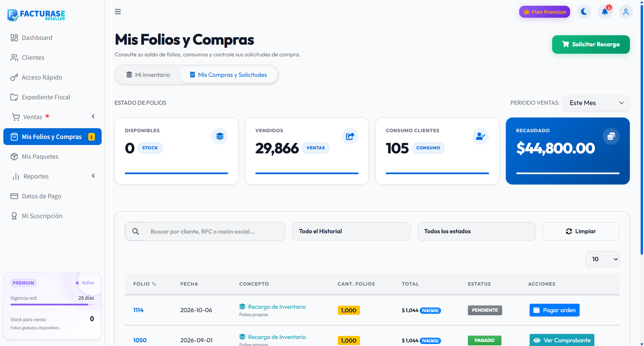Open the user profile icon
The width and height of the screenshot is (644, 346).
[x=626, y=12]
